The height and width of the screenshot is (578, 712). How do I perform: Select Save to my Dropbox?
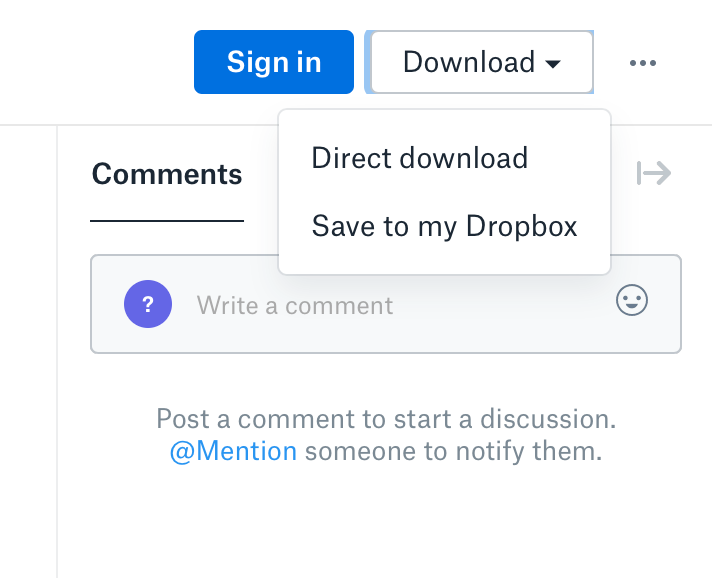(444, 226)
